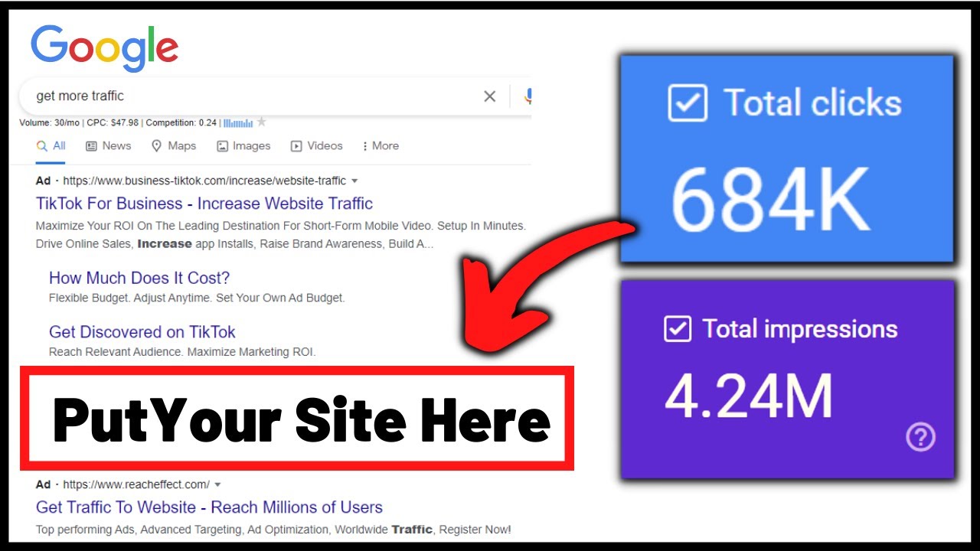Open the More search options menu

381,145
